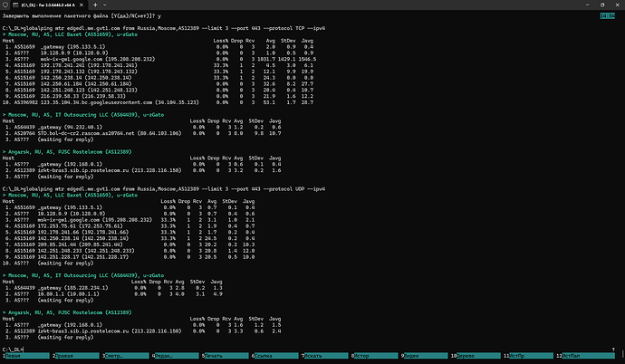Viewport: 625px width, 364px height.
Task: Click the 1031.7 average latency value
Action: click(266, 59)
